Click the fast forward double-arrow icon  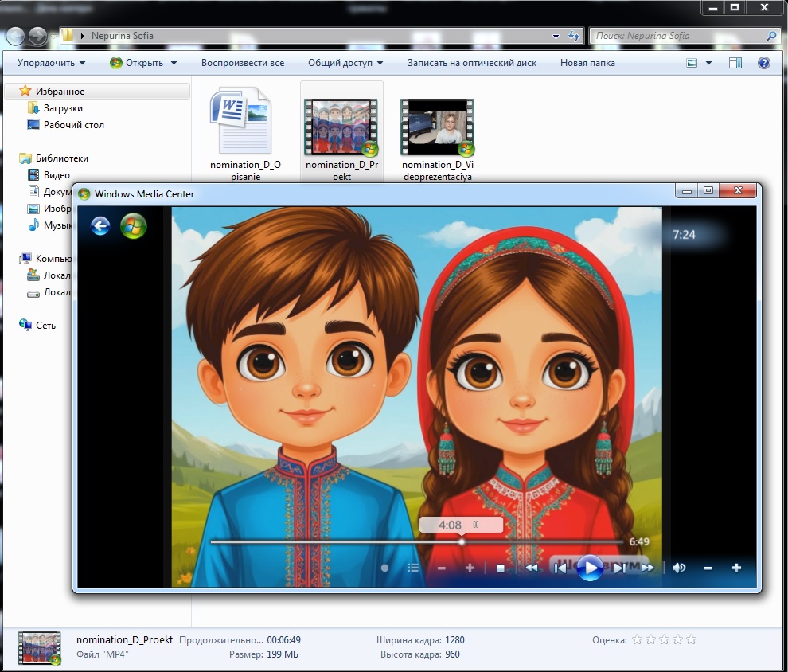pyautogui.click(x=648, y=568)
